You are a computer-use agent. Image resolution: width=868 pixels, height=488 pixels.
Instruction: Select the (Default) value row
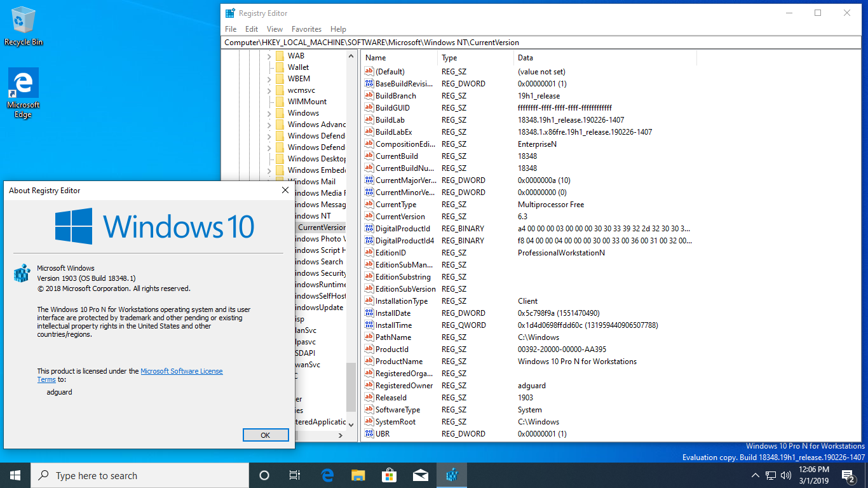(x=529, y=72)
